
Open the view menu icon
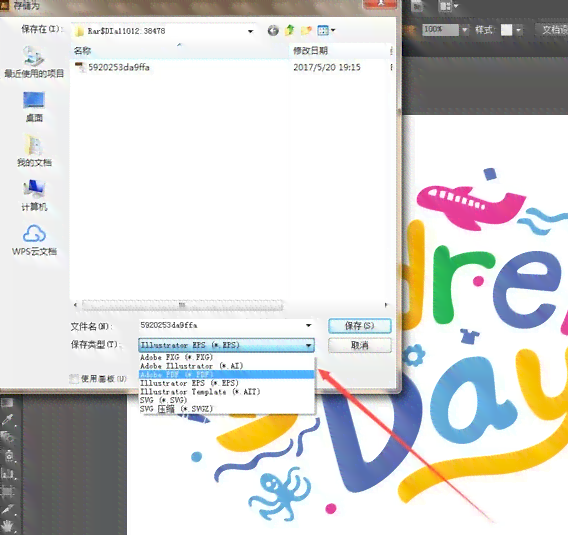coord(326,30)
